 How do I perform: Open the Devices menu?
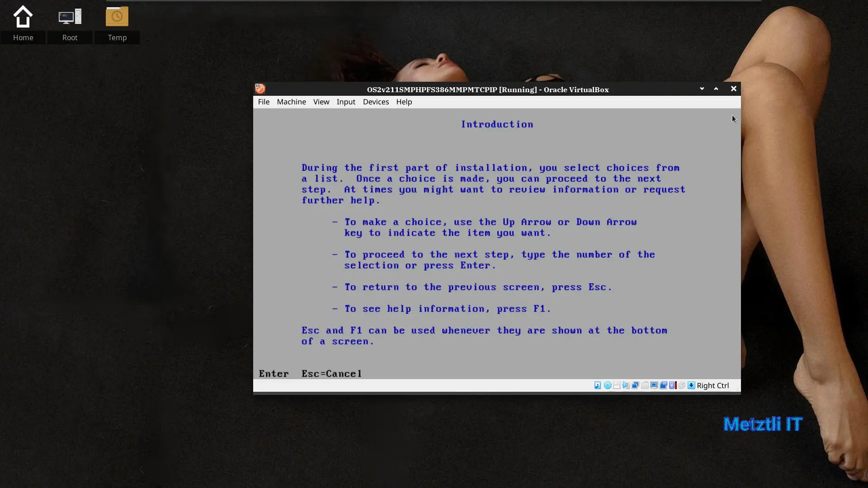[376, 102]
